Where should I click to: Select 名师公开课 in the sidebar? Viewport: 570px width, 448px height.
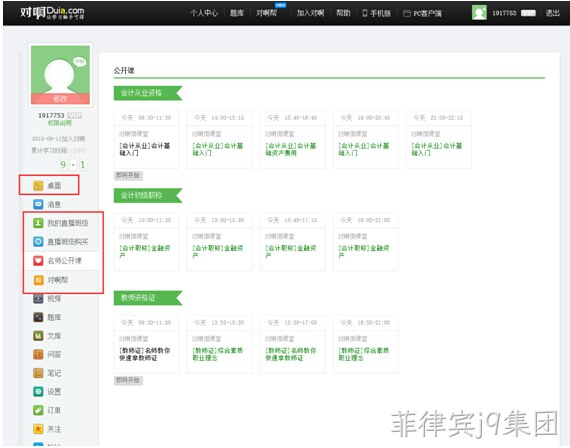[x=57, y=260]
